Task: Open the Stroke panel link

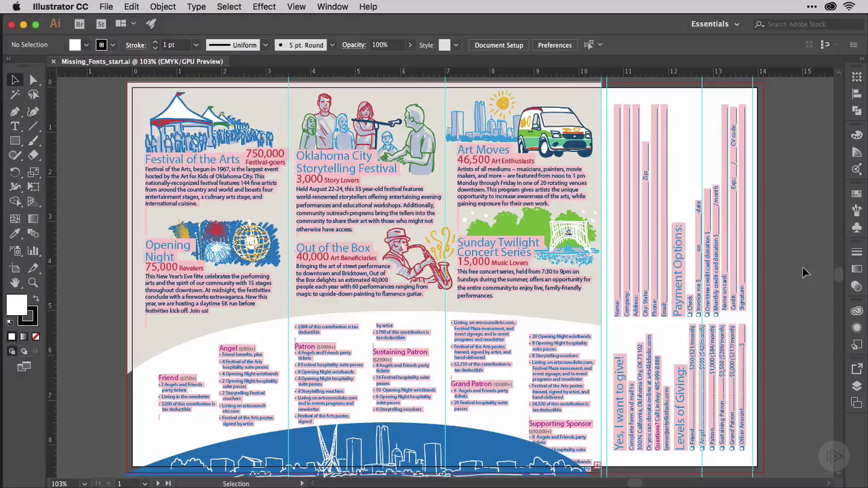Action: 136,45
